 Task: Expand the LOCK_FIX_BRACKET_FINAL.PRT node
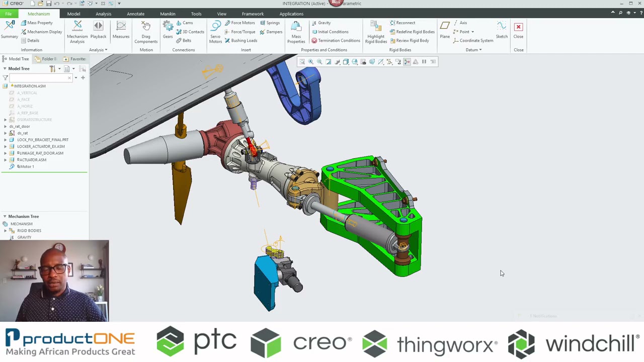click(6, 140)
